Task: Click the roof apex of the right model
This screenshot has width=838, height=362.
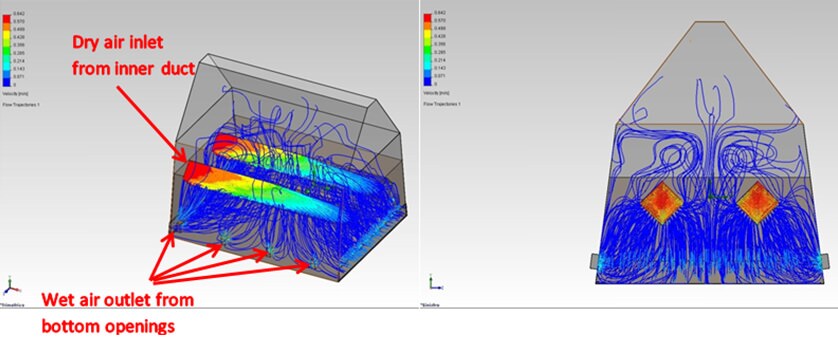Action: pyautogui.click(x=709, y=22)
